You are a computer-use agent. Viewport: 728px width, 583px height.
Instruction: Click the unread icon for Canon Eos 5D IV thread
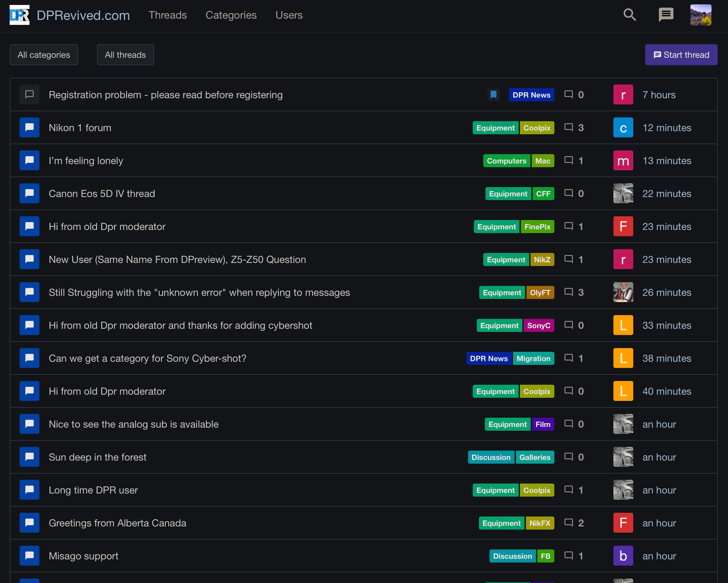[x=30, y=194]
